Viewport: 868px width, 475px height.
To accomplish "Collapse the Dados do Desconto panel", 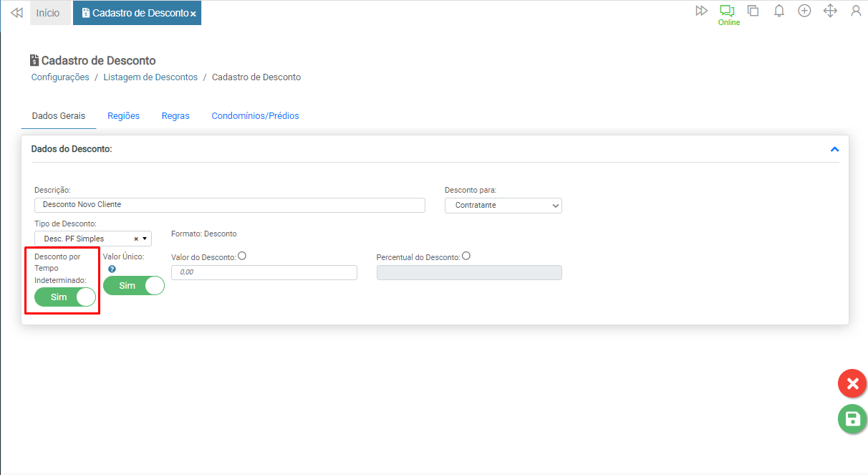I will coord(834,149).
